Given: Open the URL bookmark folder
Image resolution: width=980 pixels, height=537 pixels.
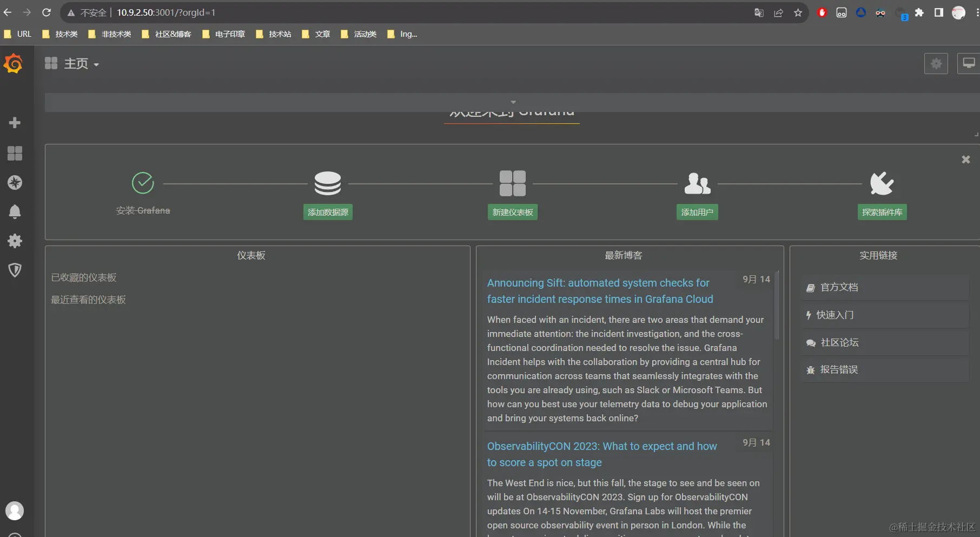Looking at the screenshot, I should (17, 34).
